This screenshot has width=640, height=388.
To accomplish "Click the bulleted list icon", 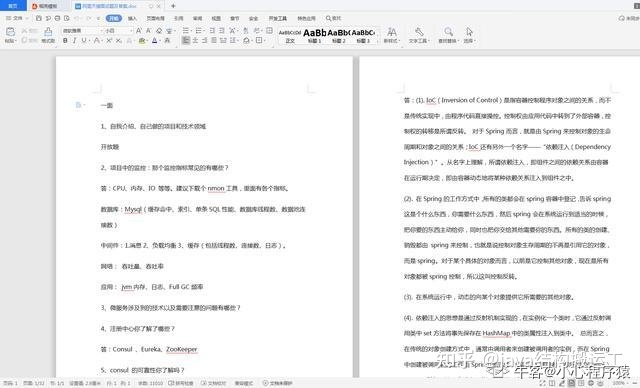I will pyautogui.click(x=186, y=31).
